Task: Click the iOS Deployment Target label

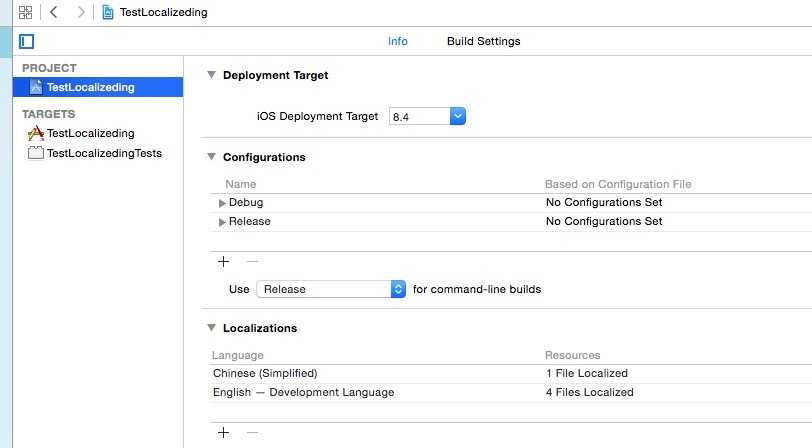Action: pyautogui.click(x=317, y=117)
